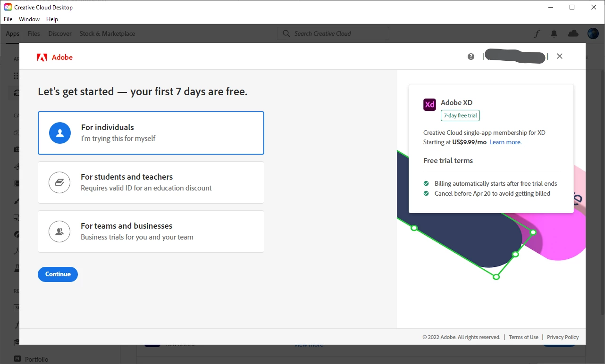Viewport: 605px width, 364px height.
Task: Click the teams people icon
Action: pyautogui.click(x=59, y=232)
